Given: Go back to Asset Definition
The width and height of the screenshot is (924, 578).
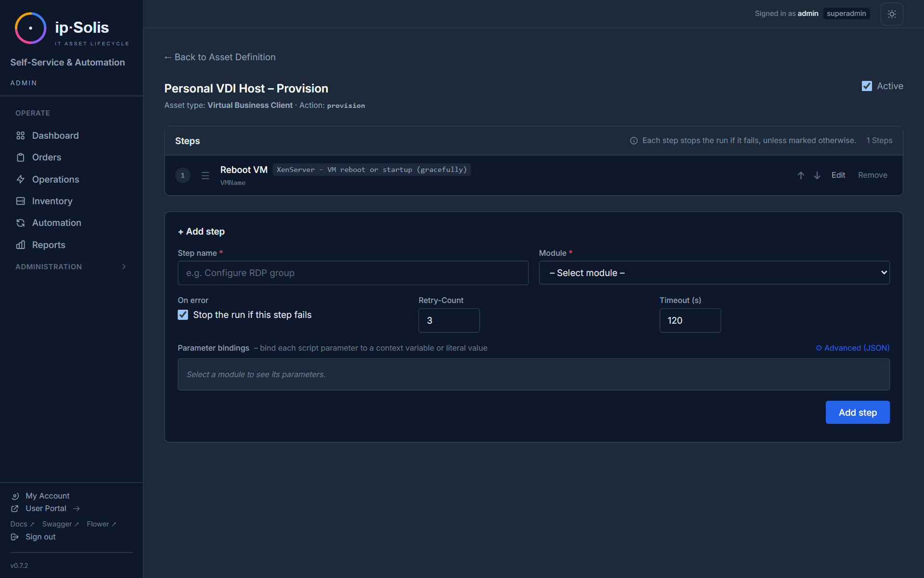Looking at the screenshot, I should [x=220, y=57].
